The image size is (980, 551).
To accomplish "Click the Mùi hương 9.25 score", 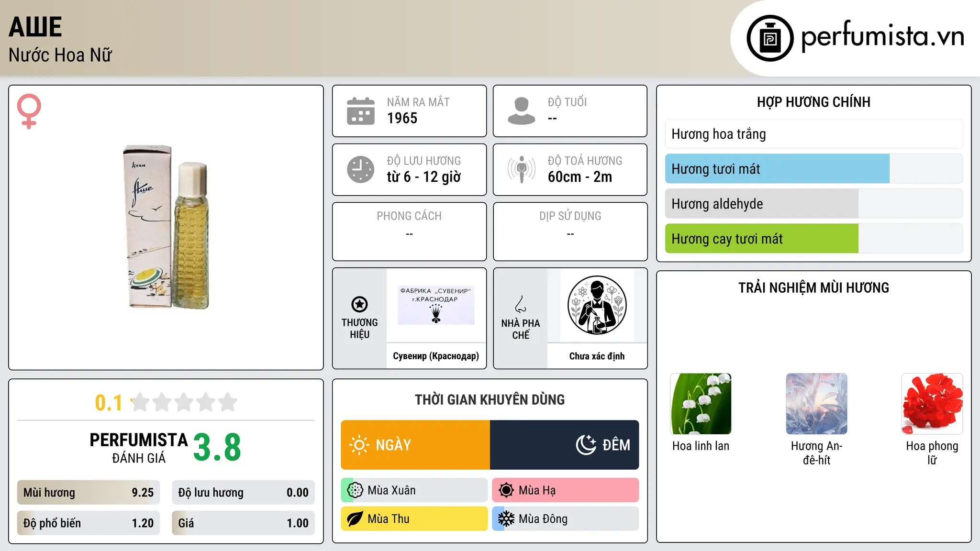I will (89, 493).
